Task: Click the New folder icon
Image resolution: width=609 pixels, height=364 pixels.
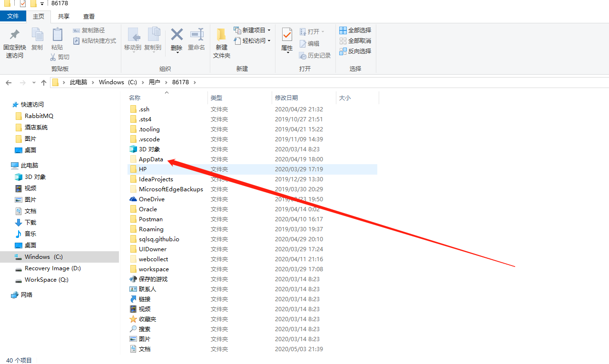Action: pos(221,34)
